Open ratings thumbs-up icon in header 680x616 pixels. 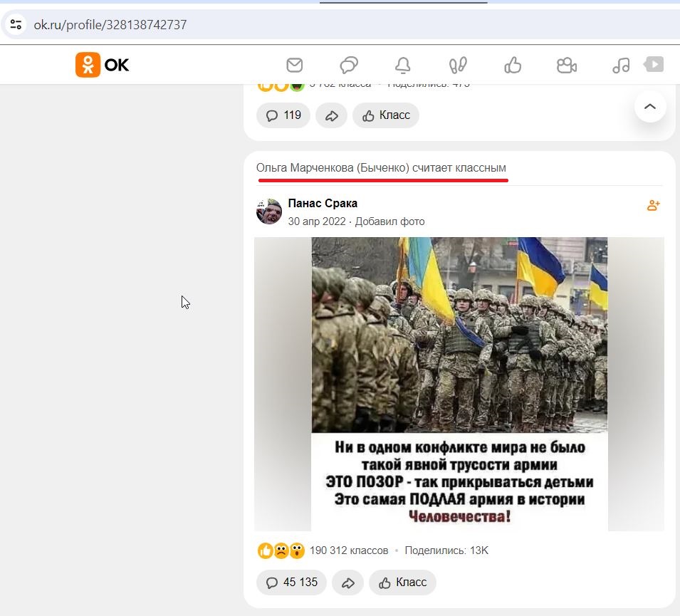tap(513, 65)
